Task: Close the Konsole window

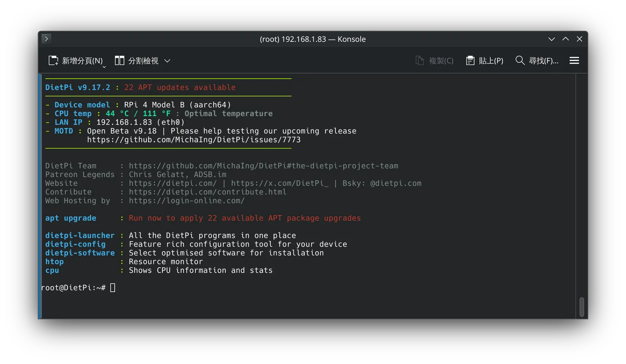Action: [579, 39]
